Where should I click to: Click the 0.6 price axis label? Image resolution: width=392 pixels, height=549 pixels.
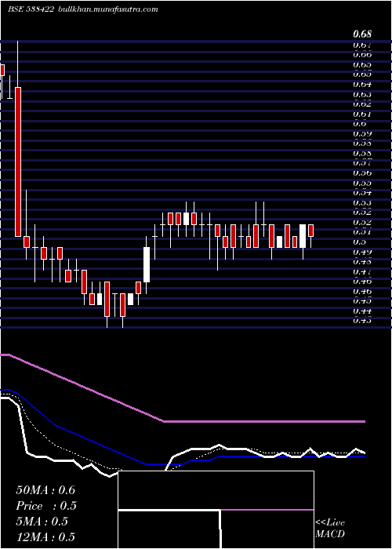tap(359, 124)
